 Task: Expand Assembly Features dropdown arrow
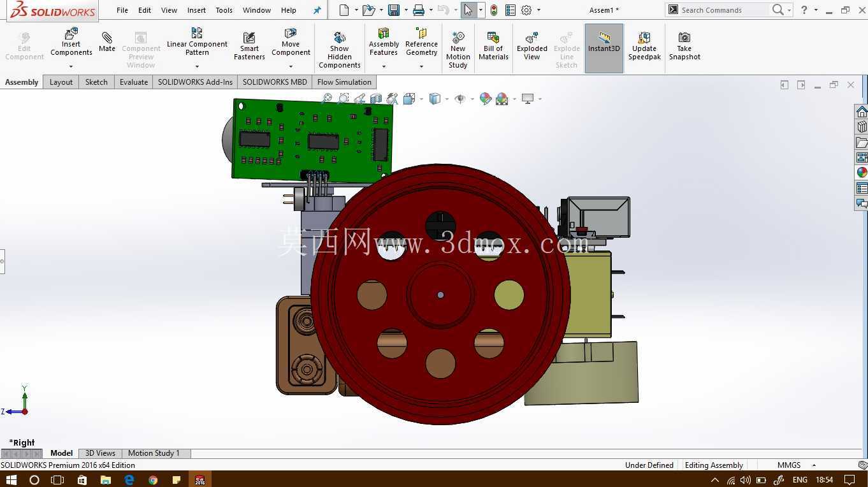point(384,66)
